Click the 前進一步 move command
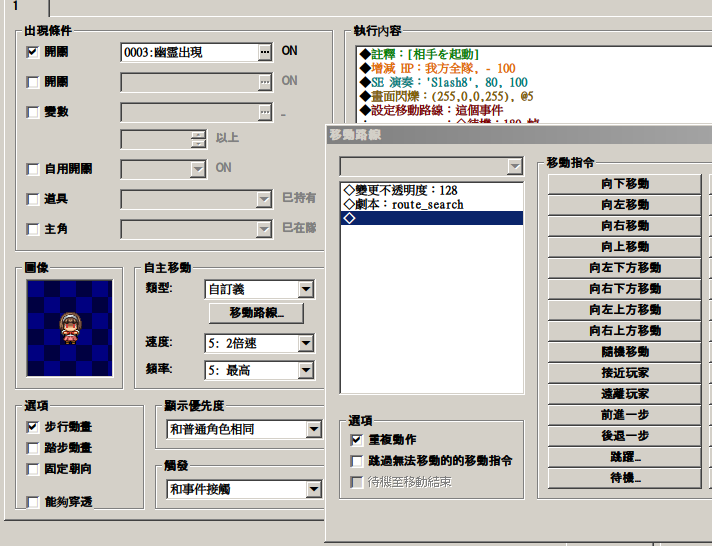 coord(625,415)
